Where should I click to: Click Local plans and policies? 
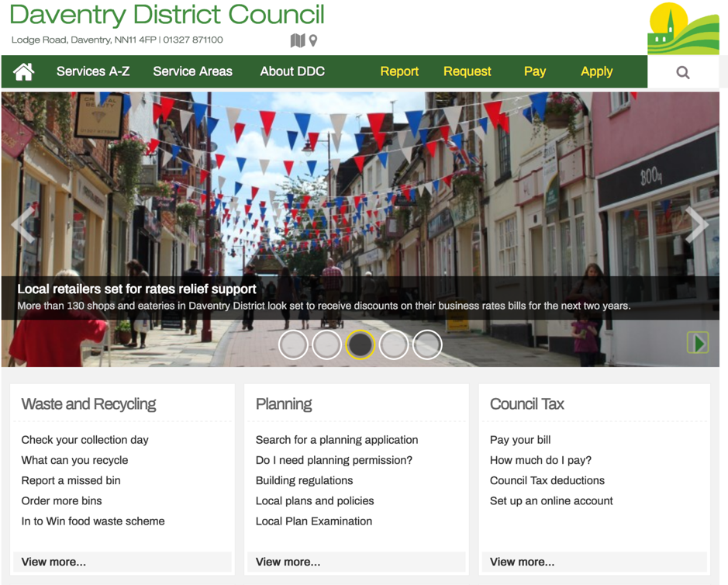[315, 501]
